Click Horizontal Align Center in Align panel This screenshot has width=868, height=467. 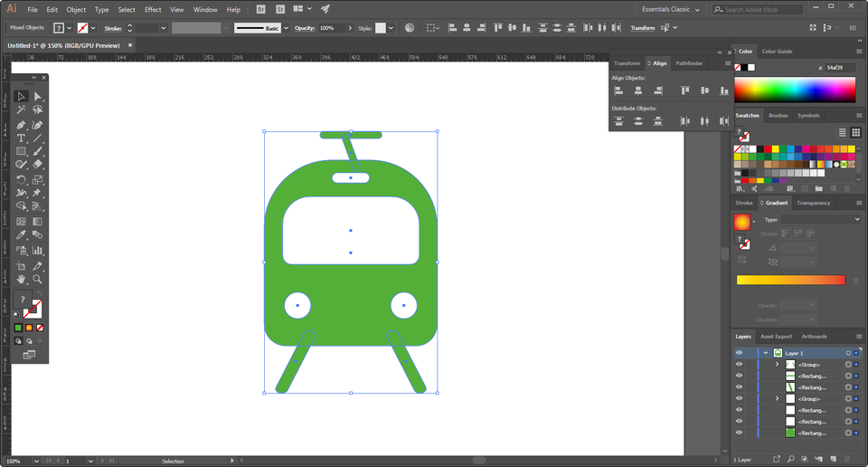pos(638,91)
